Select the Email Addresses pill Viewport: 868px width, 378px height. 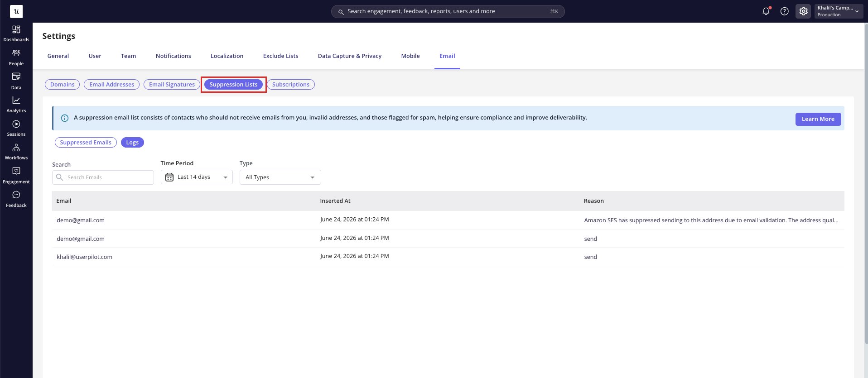[112, 85]
